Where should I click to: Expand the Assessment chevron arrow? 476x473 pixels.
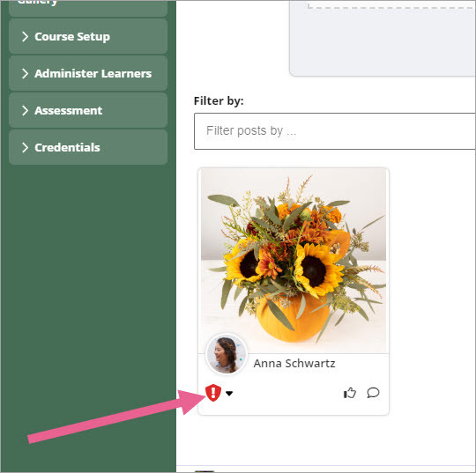(26, 110)
